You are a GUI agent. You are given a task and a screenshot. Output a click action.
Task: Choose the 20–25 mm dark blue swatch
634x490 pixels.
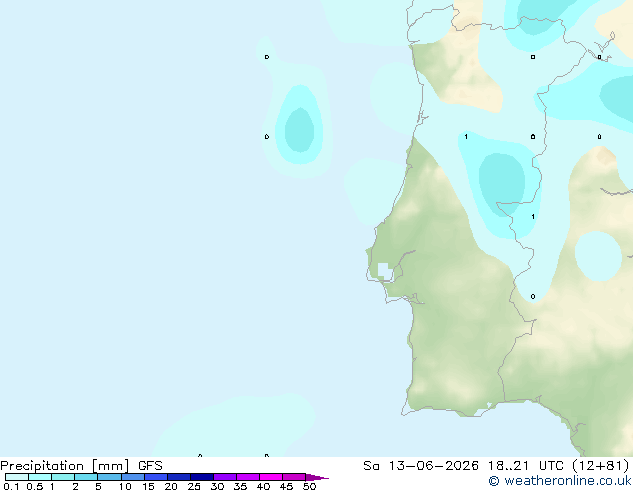[x=179, y=477]
